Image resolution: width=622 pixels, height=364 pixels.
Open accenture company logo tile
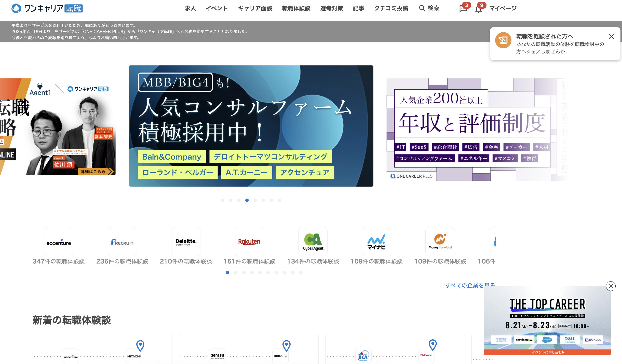[59, 242]
